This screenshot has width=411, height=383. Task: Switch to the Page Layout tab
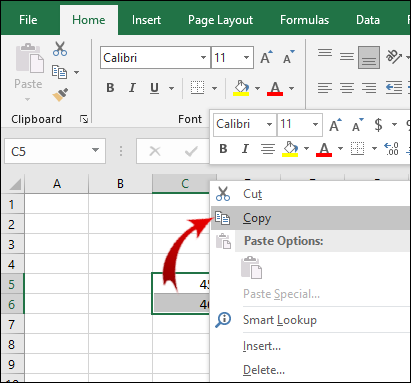pyautogui.click(x=220, y=20)
